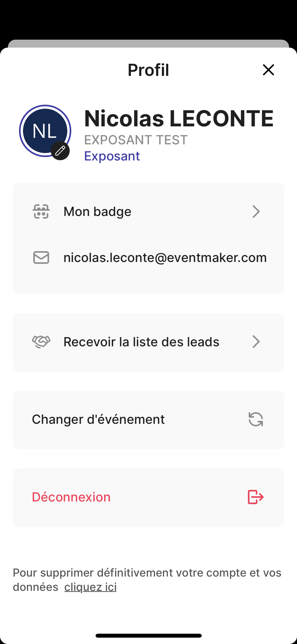
Task: Tap the nicolas.leconte@eventmaker.com email address
Action: [x=165, y=257]
